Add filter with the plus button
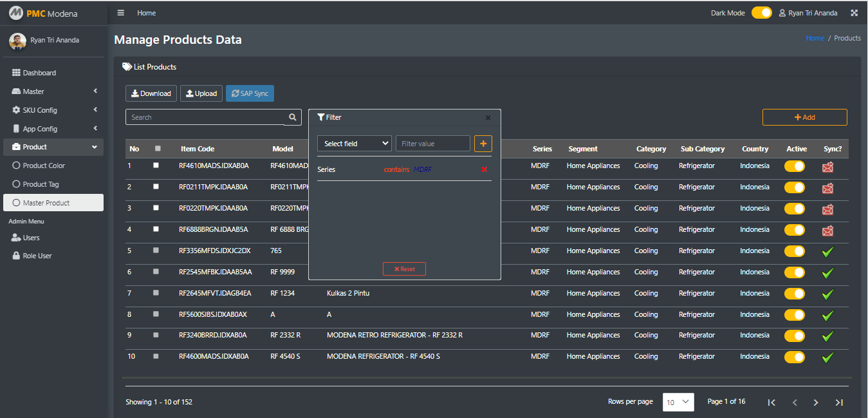Screen dimensions: 868x418 coord(483,144)
